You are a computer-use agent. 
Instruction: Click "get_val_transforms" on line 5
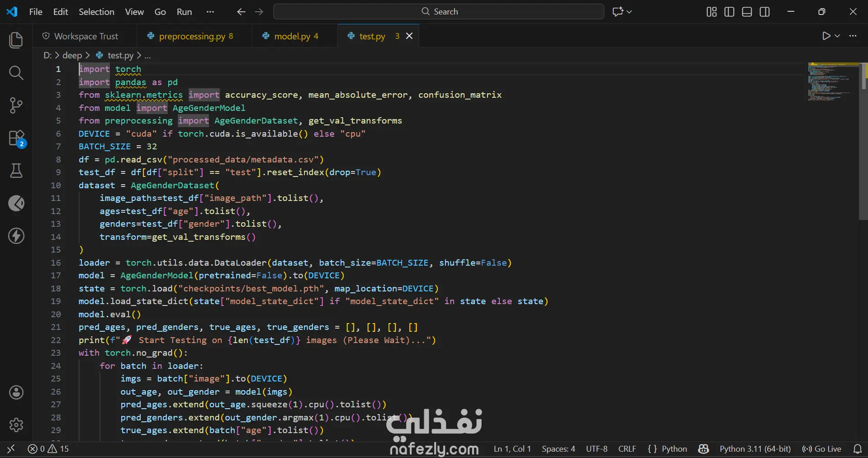[355, 121]
